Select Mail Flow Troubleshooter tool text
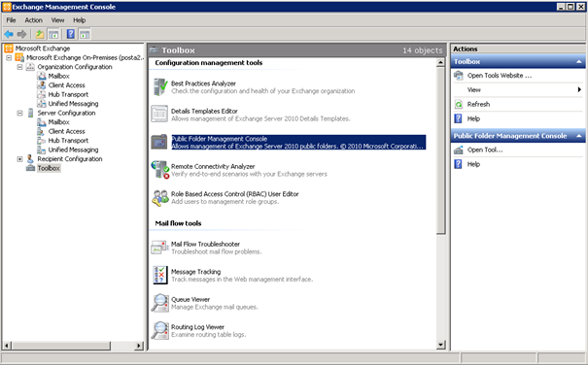Image resolution: width=588 pixels, height=365 pixels. tap(205, 244)
